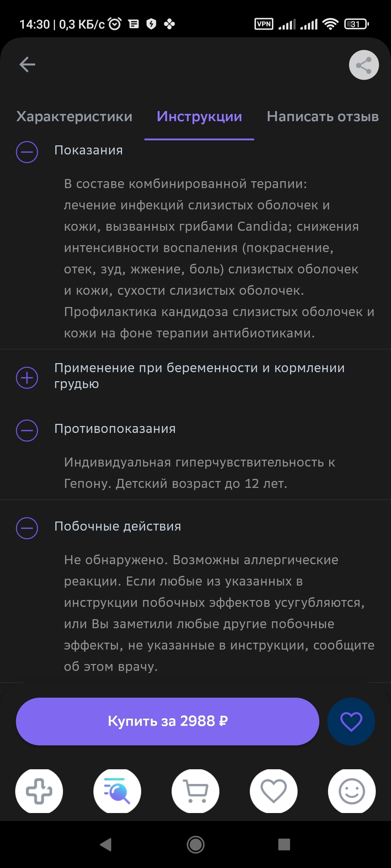Select the Инструкции tab
The height and width of the screenshot is (868, 391).
tap(199, 116)
